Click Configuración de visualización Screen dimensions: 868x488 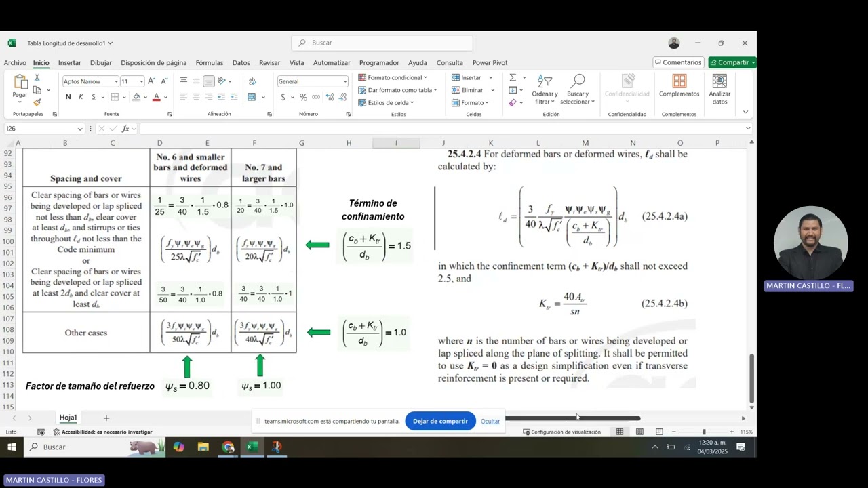pos(561,432)
